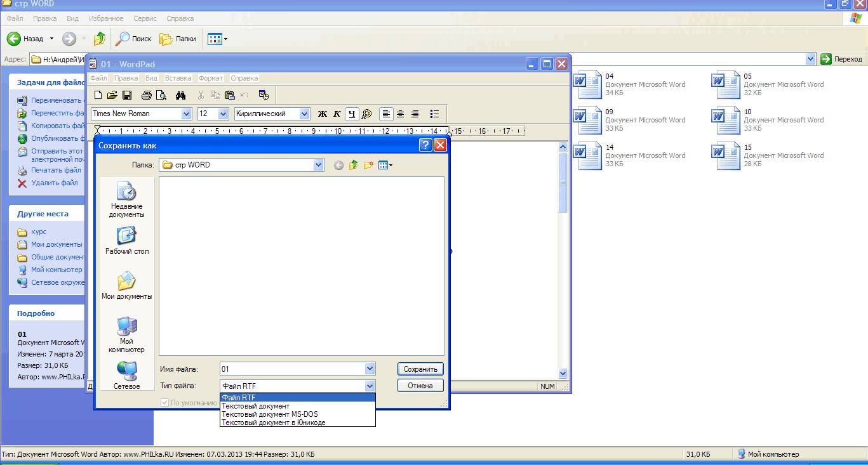
Task: Click Create New Folder icon in dialog
Action: coord(368,166)
